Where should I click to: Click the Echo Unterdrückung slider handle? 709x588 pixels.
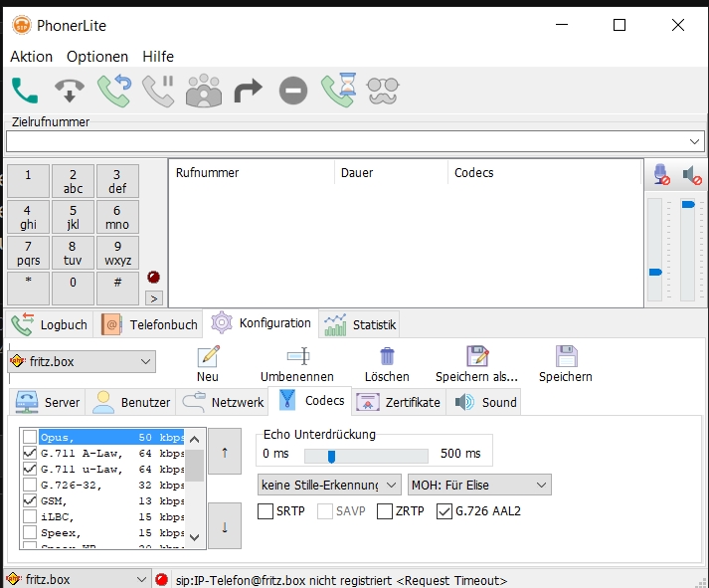[331, 457]
